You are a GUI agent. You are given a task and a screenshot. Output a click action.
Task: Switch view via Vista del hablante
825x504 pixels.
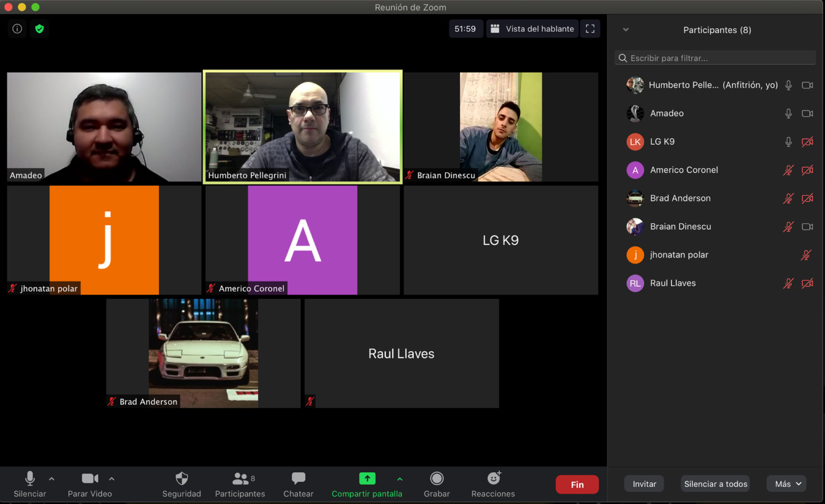click(532, 29)
